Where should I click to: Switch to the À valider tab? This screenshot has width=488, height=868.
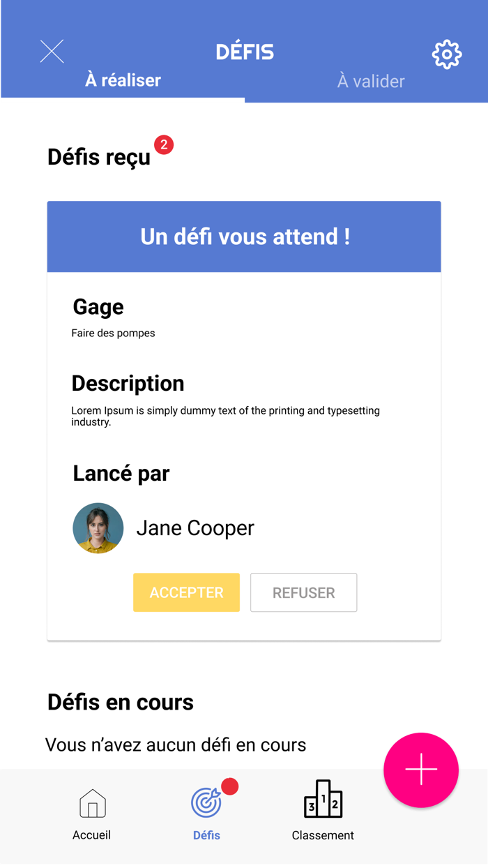pos(370,81)
